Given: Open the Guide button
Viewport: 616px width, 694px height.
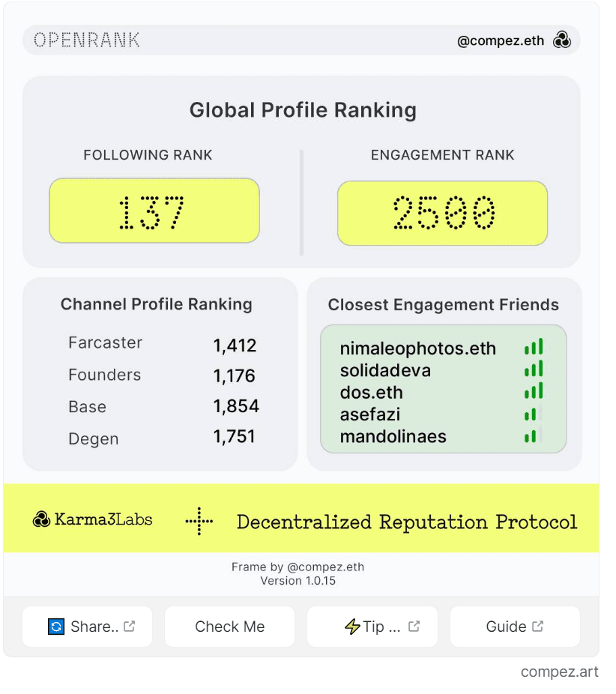Looking at the screenshot, I should tap(515, 627).
